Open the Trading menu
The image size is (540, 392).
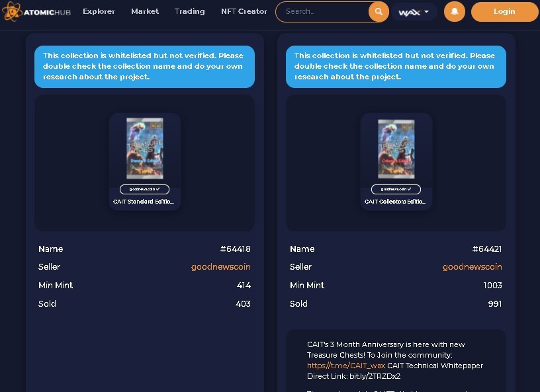click(x=189, y=11)
